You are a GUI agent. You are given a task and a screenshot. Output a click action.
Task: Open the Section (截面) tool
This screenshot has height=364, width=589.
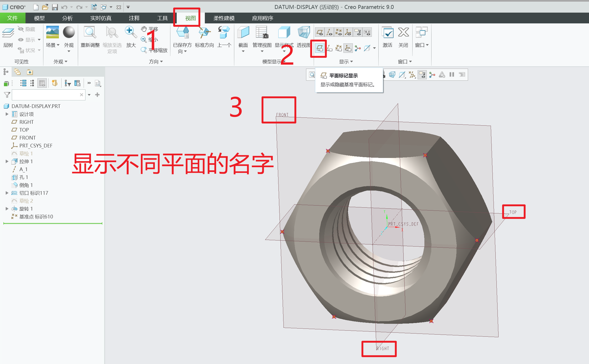coord(243,33)
